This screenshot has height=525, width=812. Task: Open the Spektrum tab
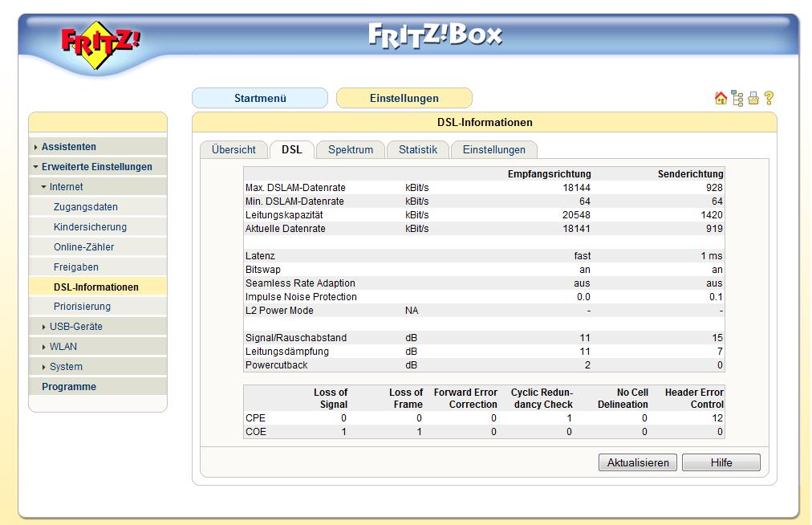[351, 150]
